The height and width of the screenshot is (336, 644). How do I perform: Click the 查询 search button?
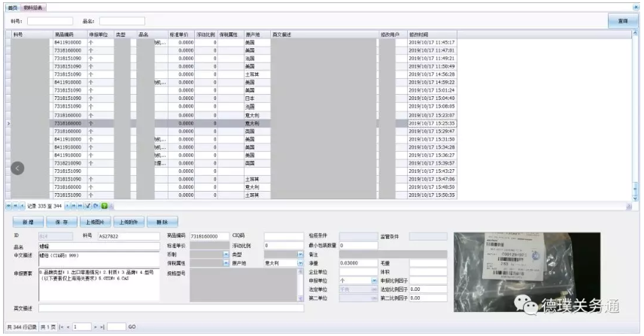point(622,21)
